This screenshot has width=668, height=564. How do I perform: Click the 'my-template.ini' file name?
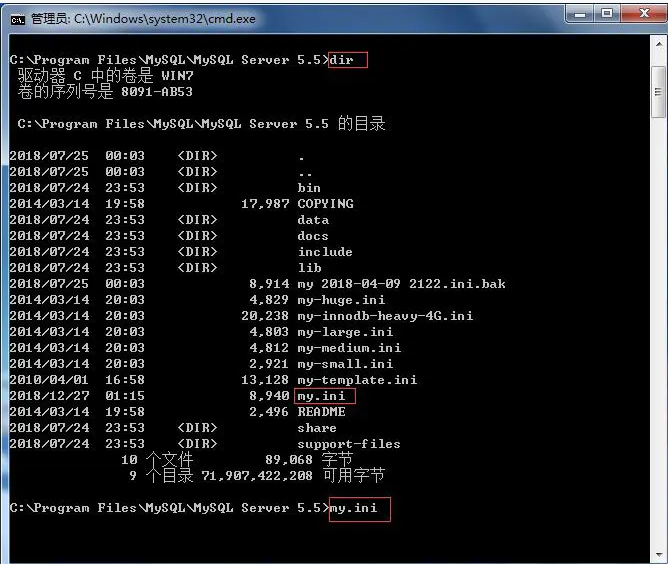click(x=357, y=380)
